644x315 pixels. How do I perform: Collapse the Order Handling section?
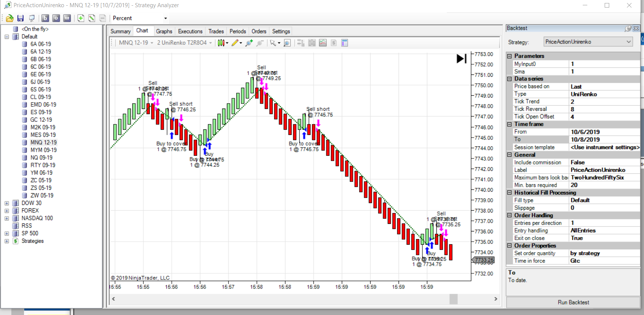click(509, 215)
